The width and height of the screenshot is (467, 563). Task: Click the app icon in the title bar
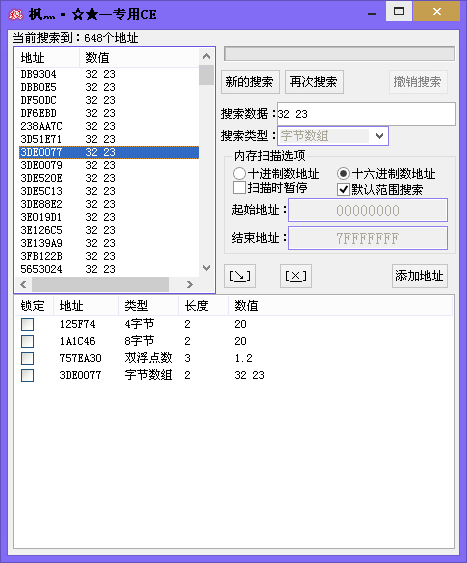16,14
